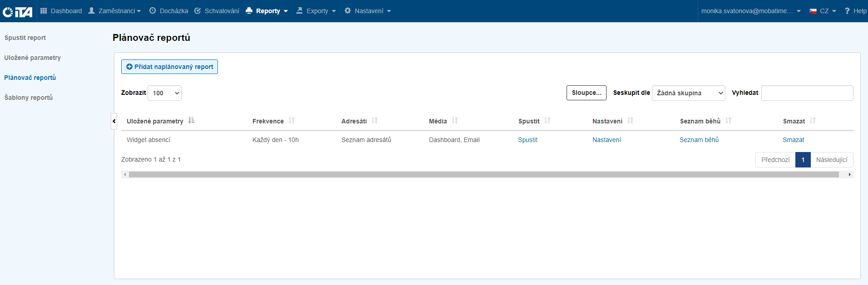Click the Adresáti column sort icon
868x285 pixels.
(375, 121)
